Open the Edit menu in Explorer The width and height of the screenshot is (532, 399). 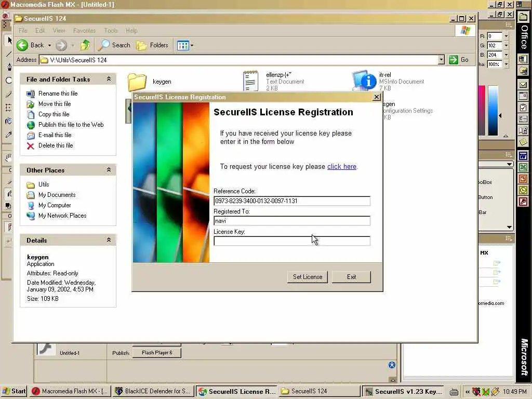pyautogui.click(x=40, y=31)
